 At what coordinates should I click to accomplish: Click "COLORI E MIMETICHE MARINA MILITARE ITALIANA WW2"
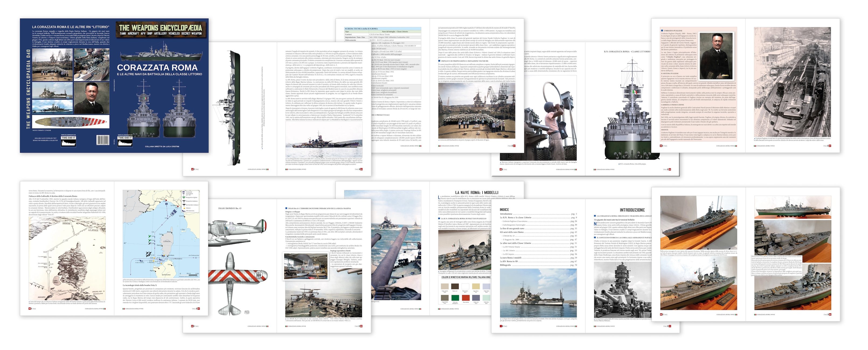[x=466, y=277]
